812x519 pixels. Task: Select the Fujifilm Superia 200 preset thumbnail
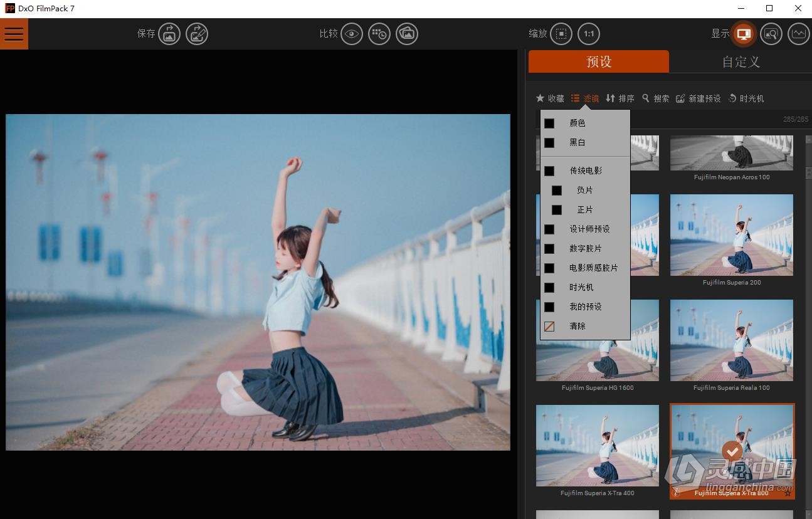click(x=732, y=235)
